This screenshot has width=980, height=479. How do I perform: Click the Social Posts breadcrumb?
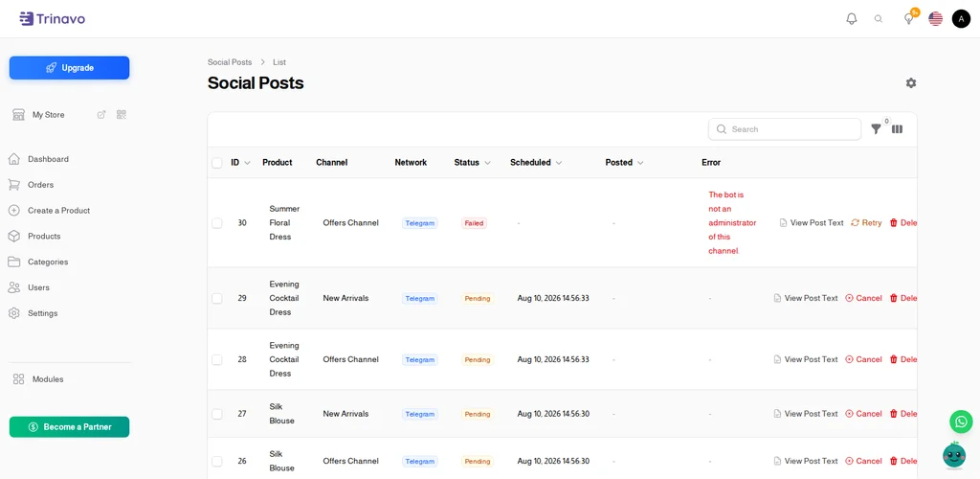[230, 62]
